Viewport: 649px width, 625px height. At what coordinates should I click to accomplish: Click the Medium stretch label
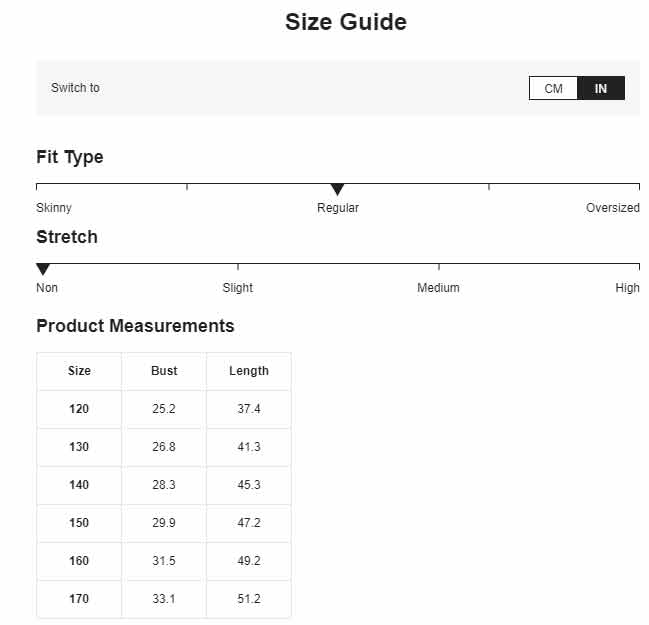438,287
